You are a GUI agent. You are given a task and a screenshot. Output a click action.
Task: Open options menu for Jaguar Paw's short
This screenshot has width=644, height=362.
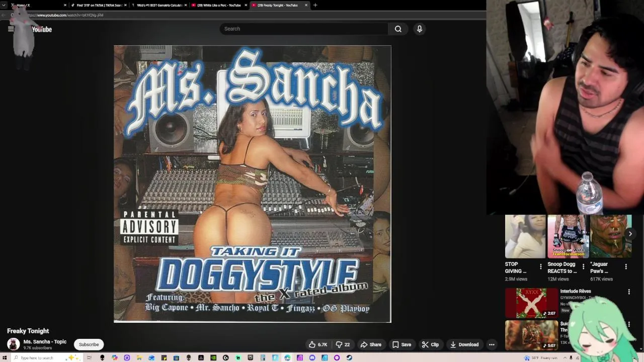coord(626,266)
